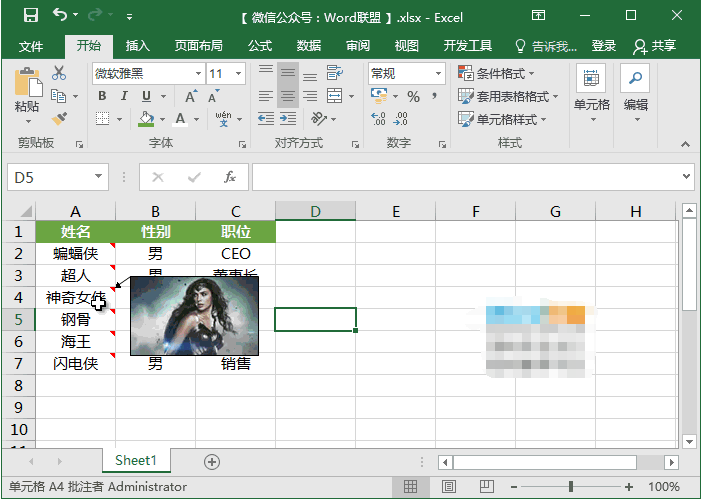Click the insert function fx icon

coord(230,177)
